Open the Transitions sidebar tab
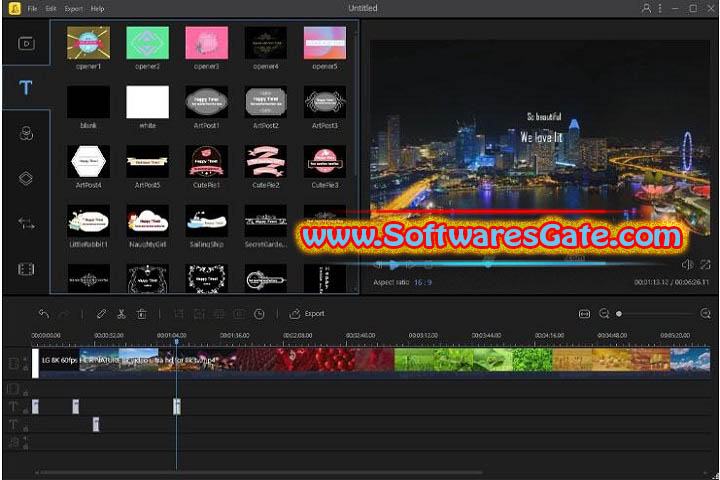The image size is (720, 480). coord(26,223)
